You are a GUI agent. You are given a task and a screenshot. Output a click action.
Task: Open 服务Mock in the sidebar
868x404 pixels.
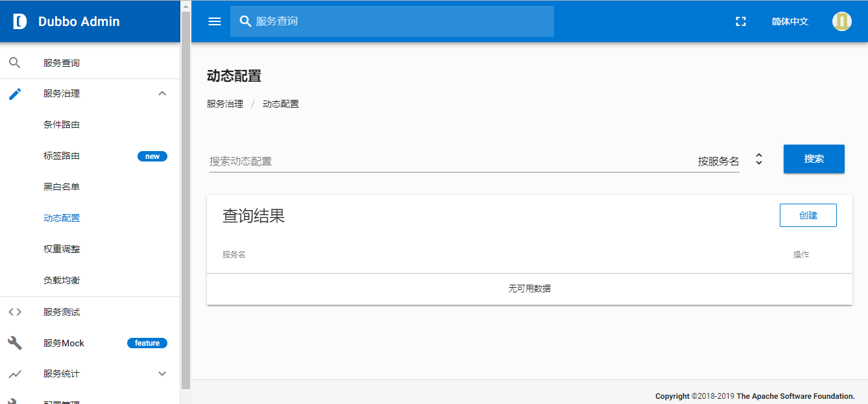(64, 343)
